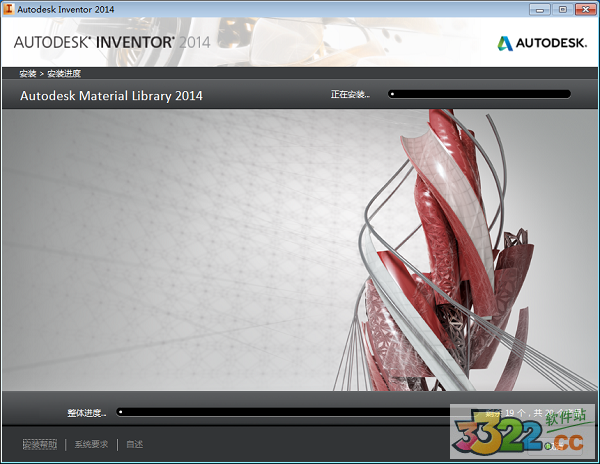Screen dimensions: 600x464
Task: Close the Autodesk Inventor 2014 installer window
Action: click(x=585, y=10)
